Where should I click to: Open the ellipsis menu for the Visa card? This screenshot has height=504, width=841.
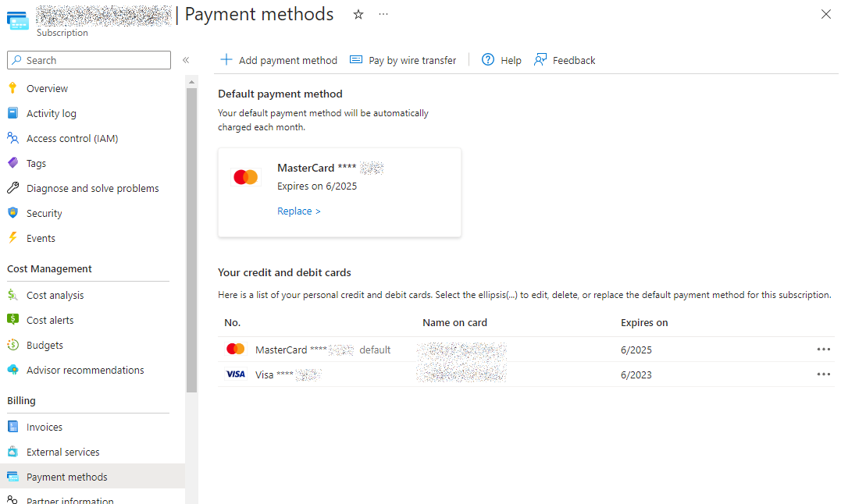coord(824,374)
